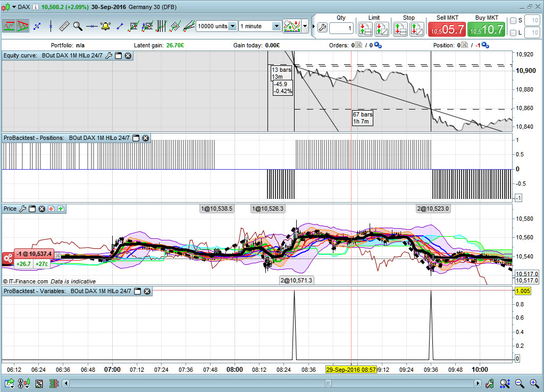
Task: Close the ProBacktest Positions panel
Action: (146, 138)
